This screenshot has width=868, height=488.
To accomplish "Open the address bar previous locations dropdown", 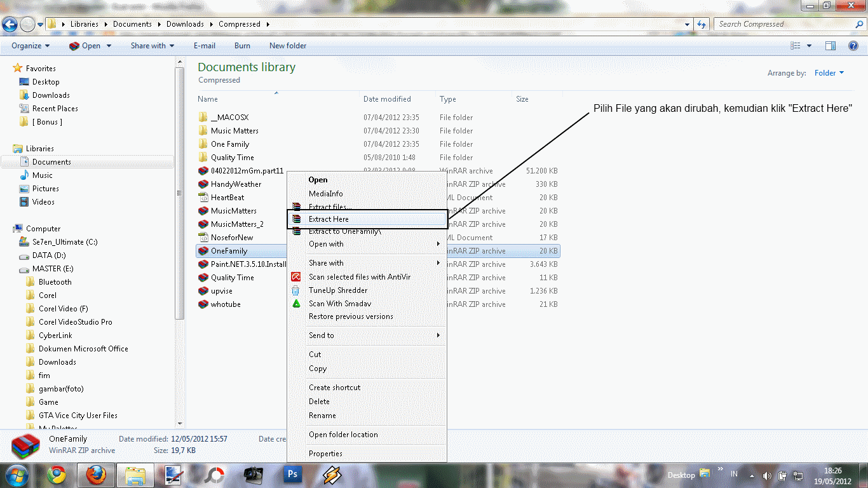I will tap(688, 24).
